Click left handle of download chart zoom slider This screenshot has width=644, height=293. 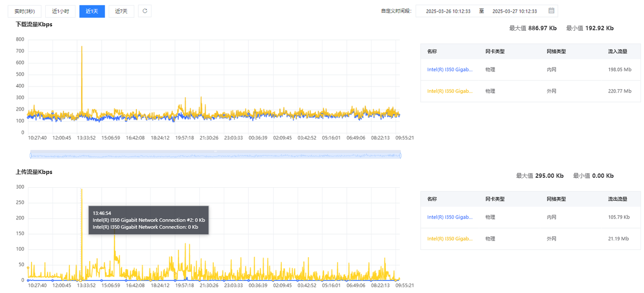pos(30,156)
